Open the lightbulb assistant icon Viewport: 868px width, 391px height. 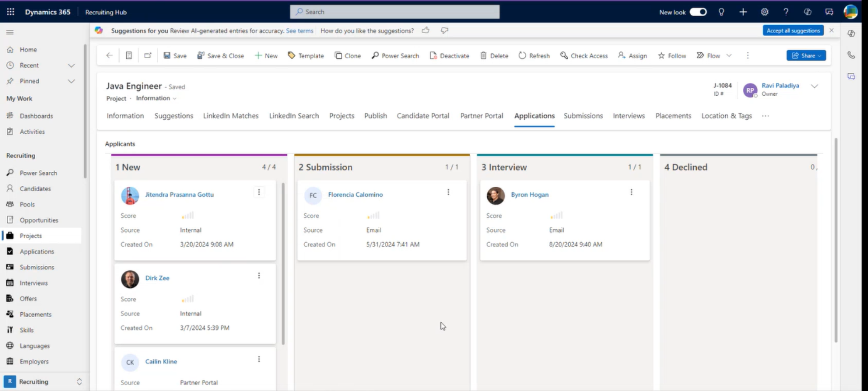(x=722, y=12)
